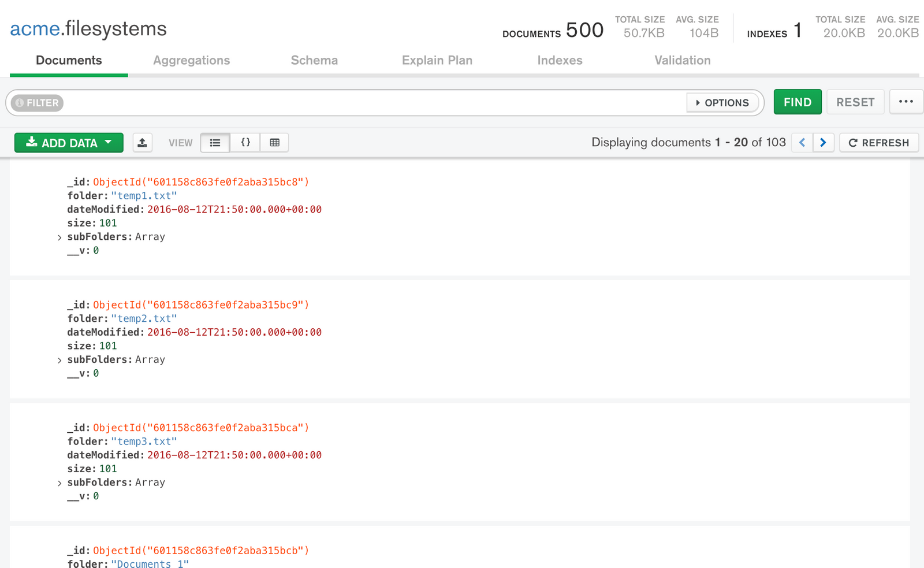Switch to table view
This screenshot has height=568, width=924.
click(x=274, y=142)
